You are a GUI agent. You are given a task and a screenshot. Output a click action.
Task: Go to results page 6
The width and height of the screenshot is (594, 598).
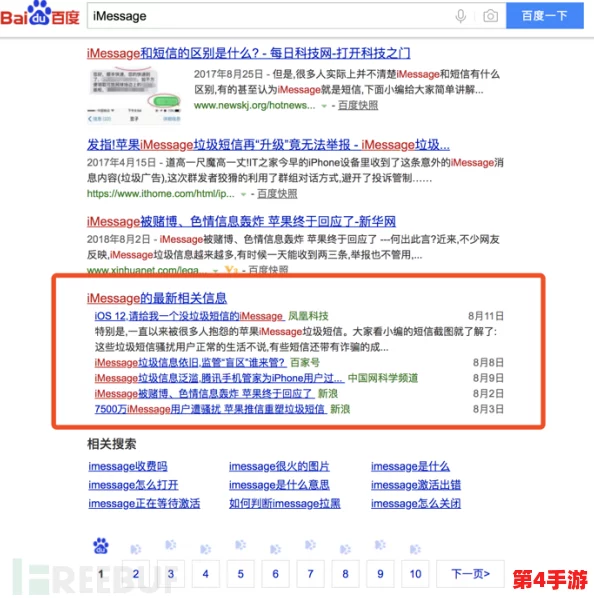pyautogui.click(x=275, y=574)
